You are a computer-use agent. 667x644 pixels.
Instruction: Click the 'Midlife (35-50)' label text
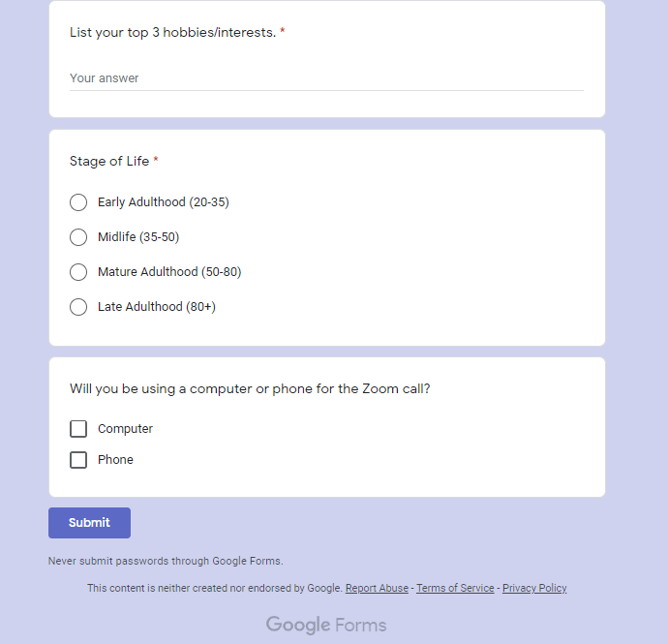coord(138,237)
